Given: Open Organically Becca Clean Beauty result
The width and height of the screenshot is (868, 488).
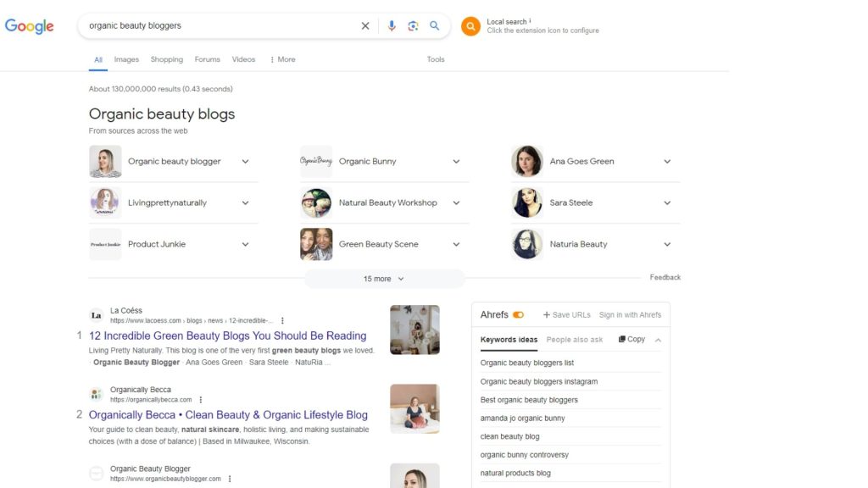Looking at the screenshot, I should [228, 415].
